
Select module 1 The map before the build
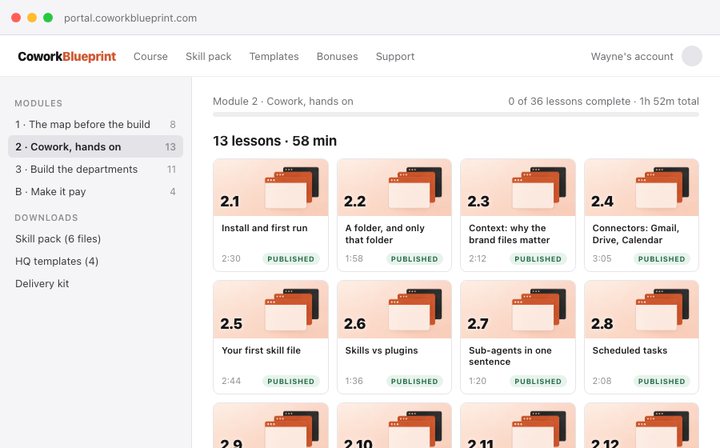96,124
